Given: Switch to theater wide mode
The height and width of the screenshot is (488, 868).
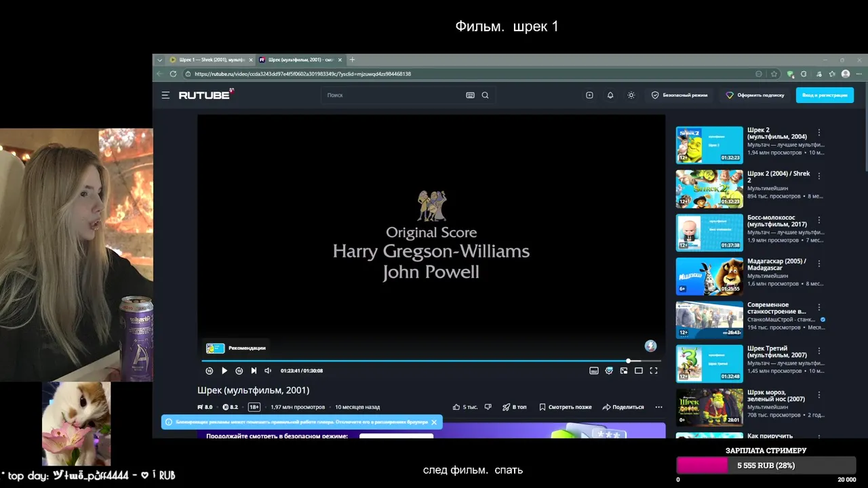Looking at the screenshot, I should coord(639,371).
